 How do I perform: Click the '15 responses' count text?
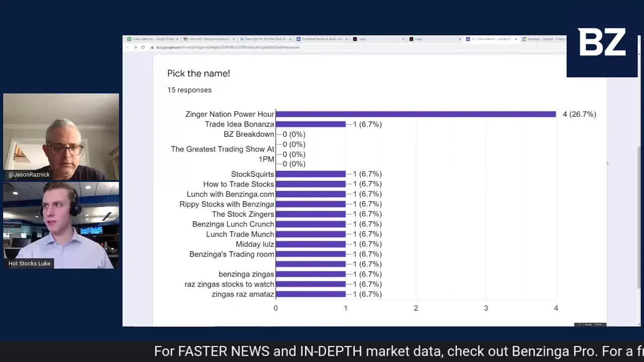190,90
